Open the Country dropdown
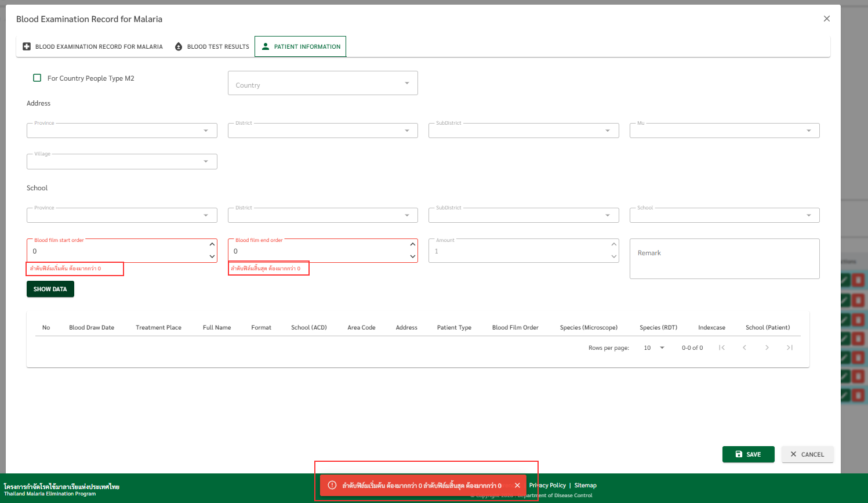 point(322,84)
